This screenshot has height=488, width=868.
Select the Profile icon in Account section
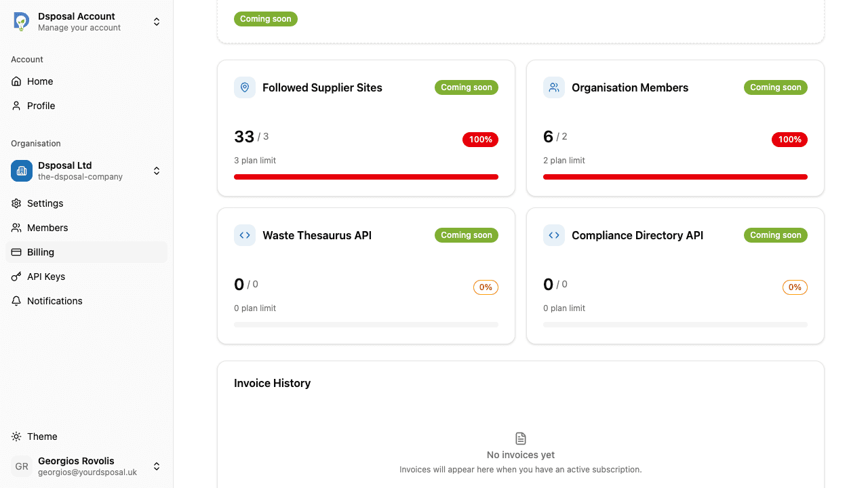point(16,106)
